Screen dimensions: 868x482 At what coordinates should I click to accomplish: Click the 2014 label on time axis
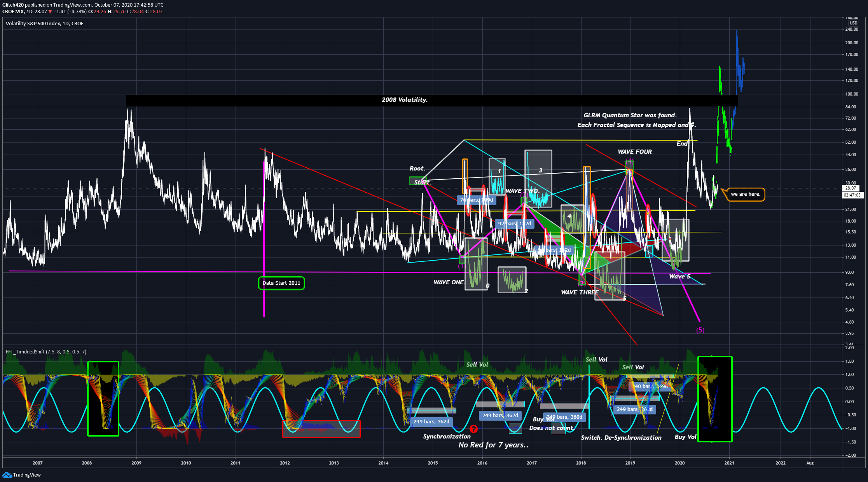click(383, 463)
